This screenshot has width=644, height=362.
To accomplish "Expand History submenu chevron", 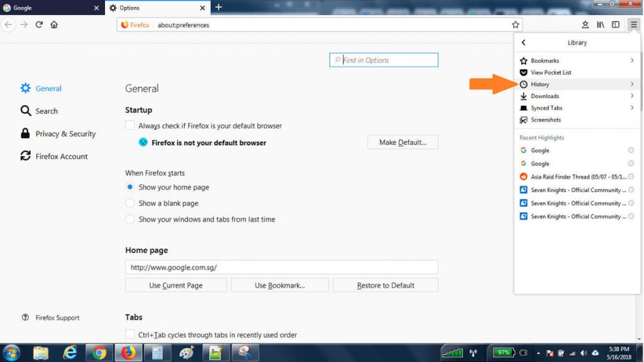I will [x=632, y=84].
